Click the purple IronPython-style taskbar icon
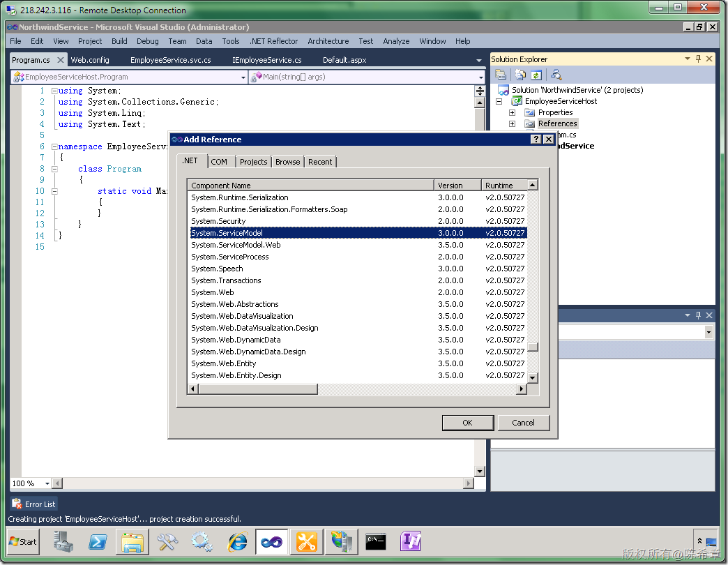Image resolution: width=728 pixels, height=565 pixels. (x=411, y=541)
